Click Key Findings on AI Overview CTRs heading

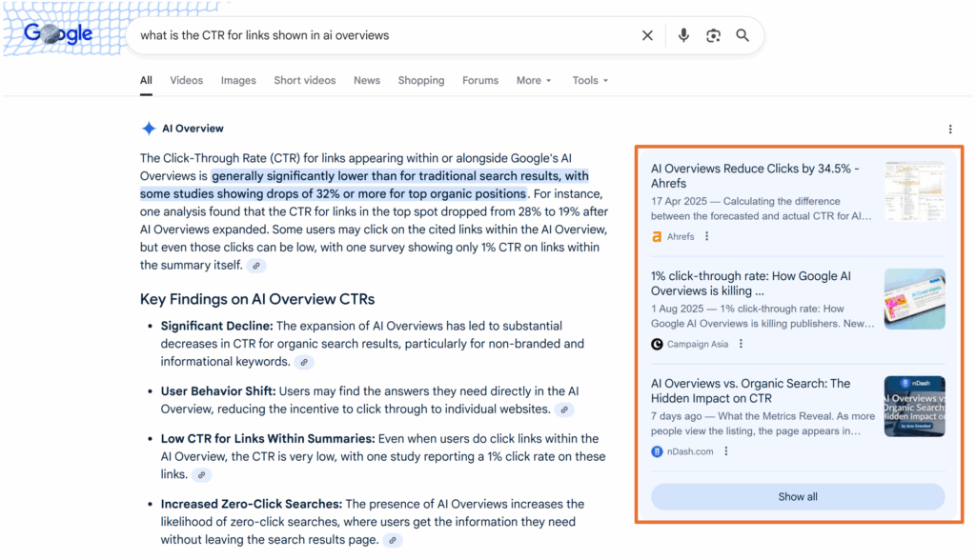pyautogui.click(x=257, y=299)
